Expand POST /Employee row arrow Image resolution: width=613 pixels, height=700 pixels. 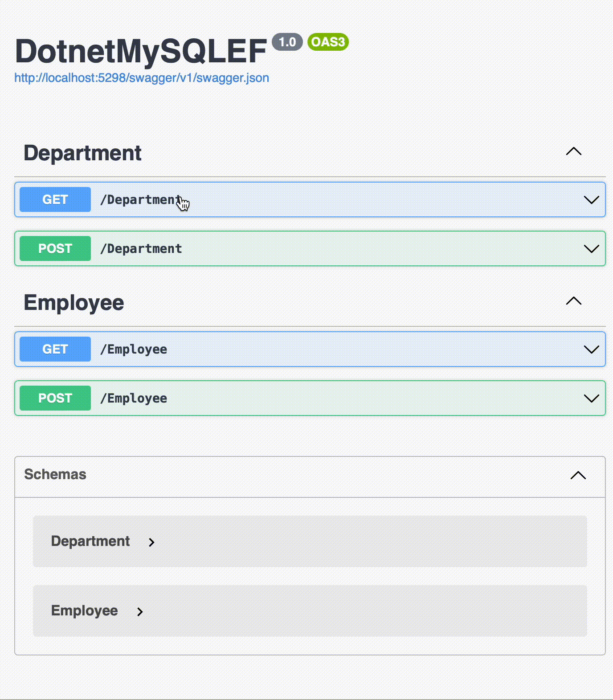tap(591, 399)
